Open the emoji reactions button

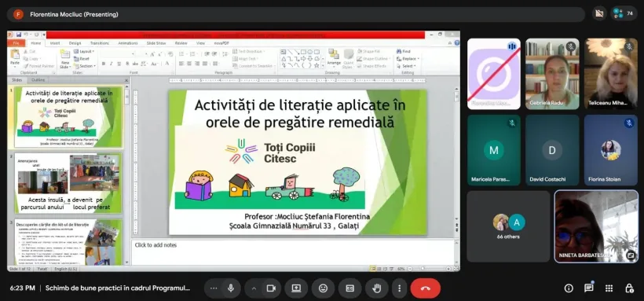click(x=324, y=288)
